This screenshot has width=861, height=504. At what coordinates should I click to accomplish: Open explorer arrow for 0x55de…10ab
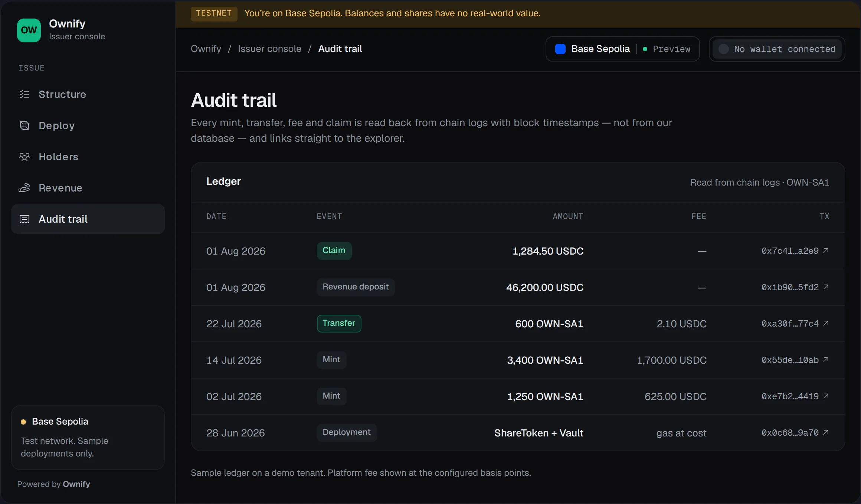[x=826, y=360]
